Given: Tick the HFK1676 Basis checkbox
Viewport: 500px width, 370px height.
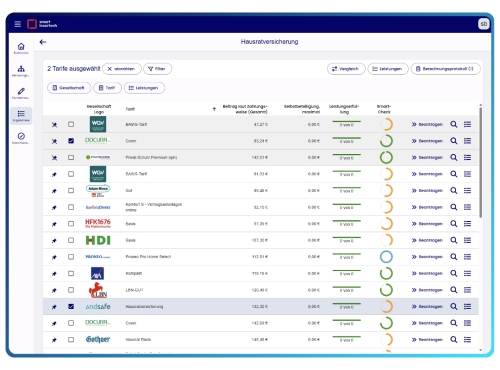Looking at the screenshot, I should click(71, 224).
